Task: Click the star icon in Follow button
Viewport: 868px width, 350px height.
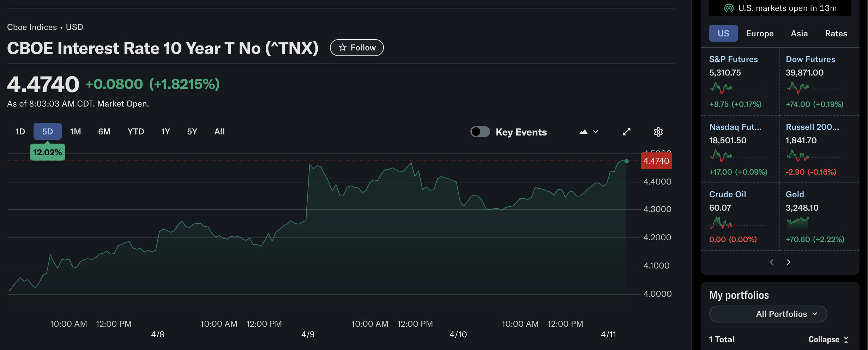Action: pyautogui.click(x=342, y=48)
